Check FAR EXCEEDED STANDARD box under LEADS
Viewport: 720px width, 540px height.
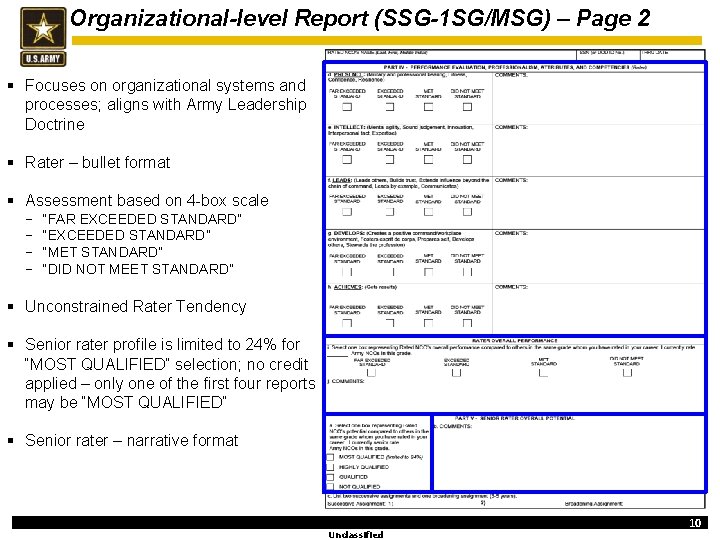[347, 212]
